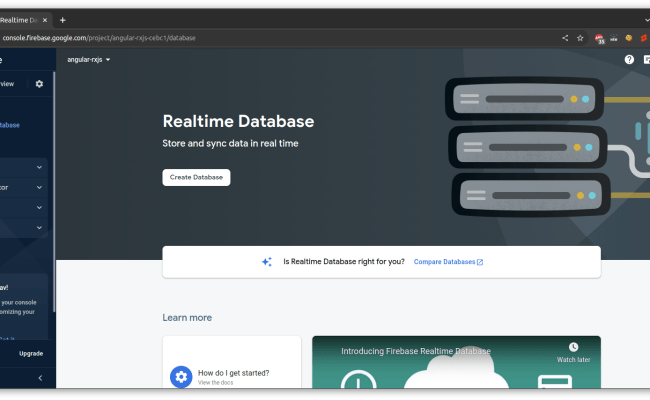
Task: Click 'View the docs' text
Action: pyautogui.click(x=216, y=383)
